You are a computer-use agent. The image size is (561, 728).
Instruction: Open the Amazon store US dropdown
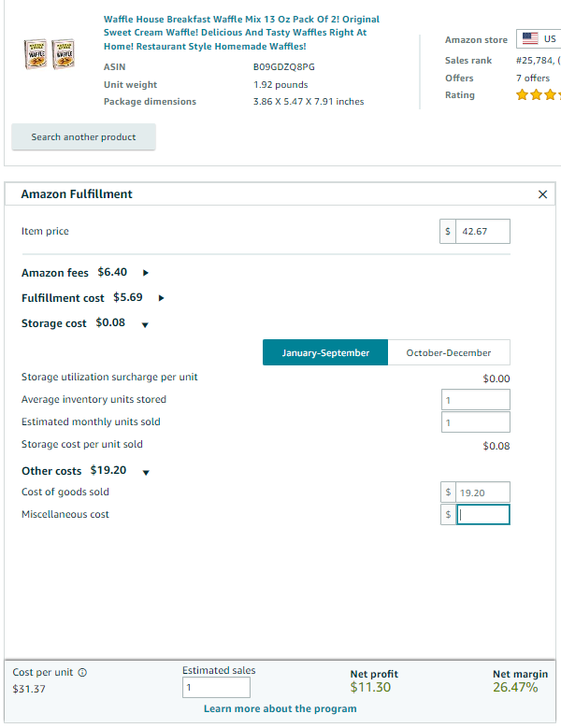(539, 39)
